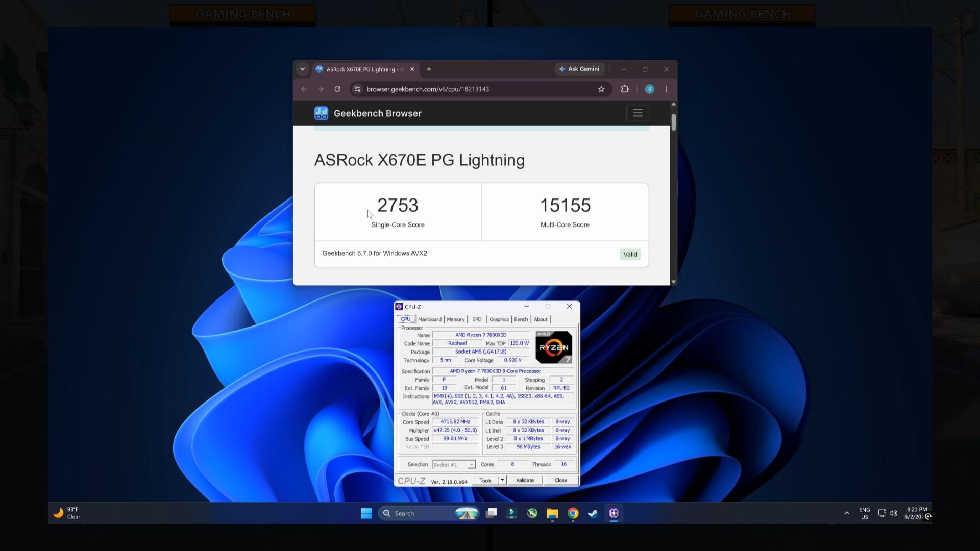This screenshot has width=980, height=551.
Task: Click the 15155 multi-core score
Action: tap(565, 205)
